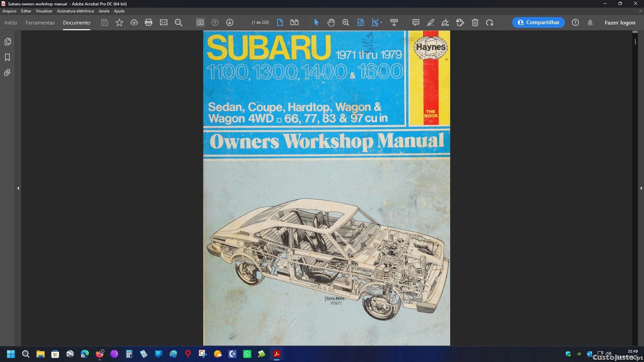Upload file to cloud icon
Screen dimensions: 644x362
tap(134, 22)
